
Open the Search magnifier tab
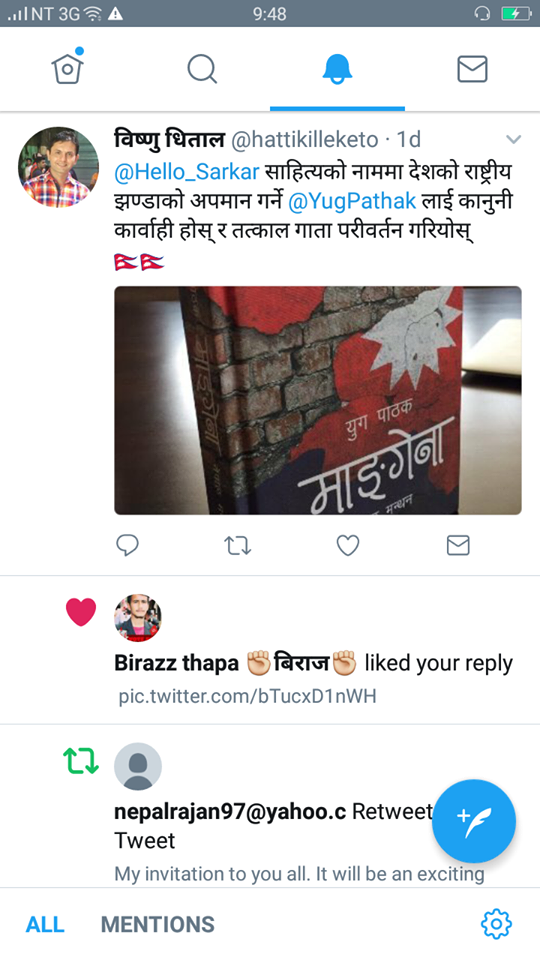tap(202, 69)
